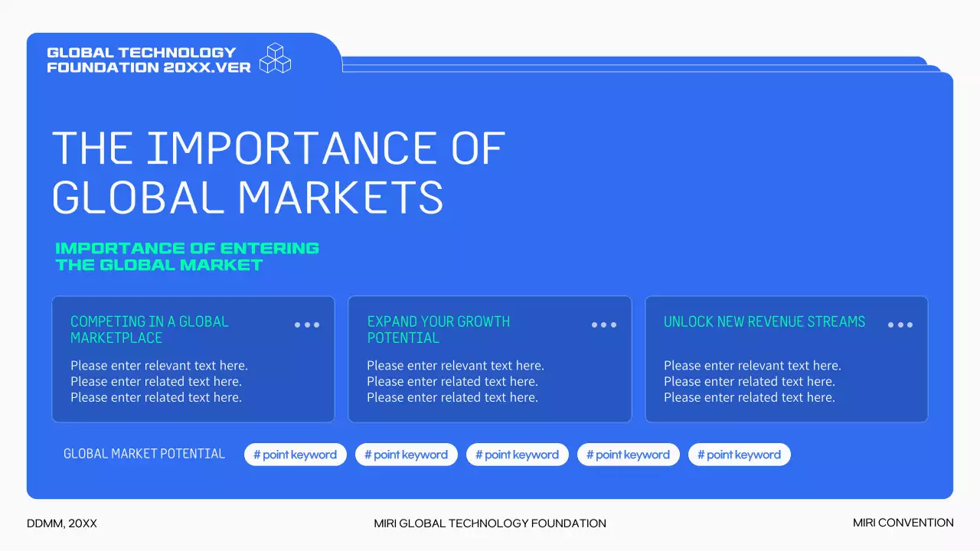Viewport: 980px width, 551px height.
Task: Click the Unlock New Revenue Streams heading
Action: coord(764,322)
